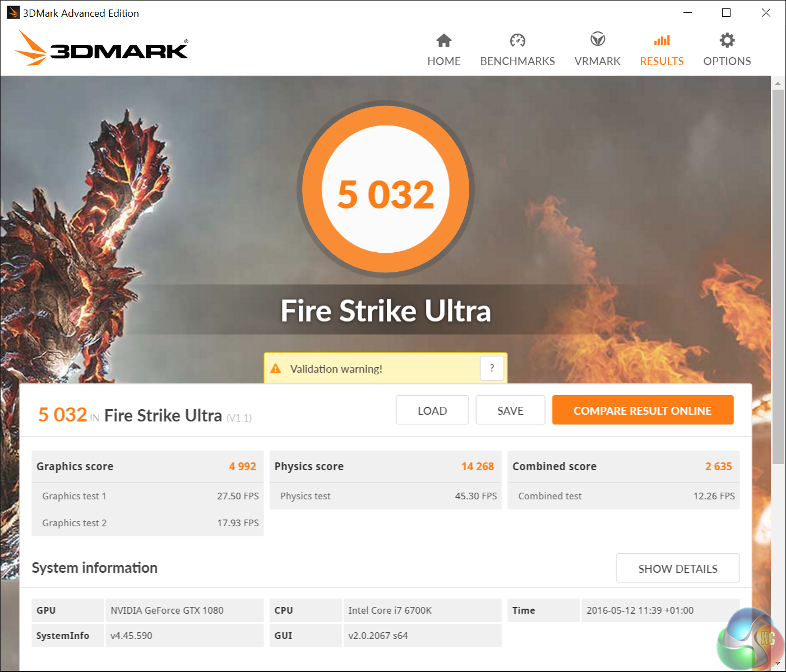Click the Physics test row label

[x=306, y=496]
